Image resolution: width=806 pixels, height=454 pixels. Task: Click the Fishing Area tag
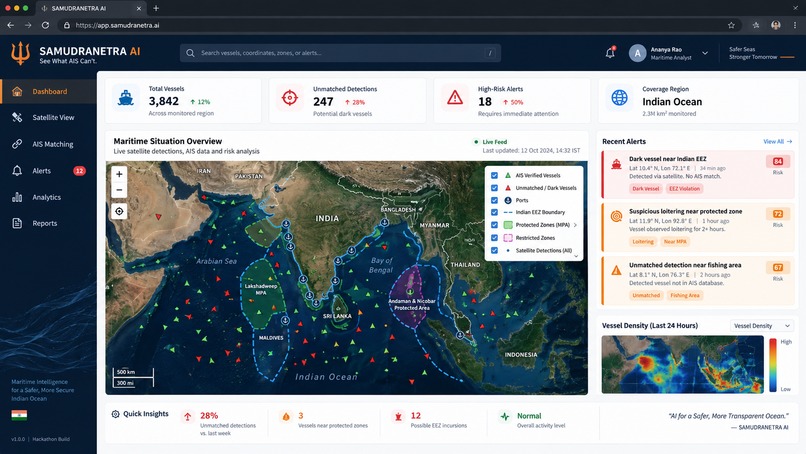(x=685, y=296)
